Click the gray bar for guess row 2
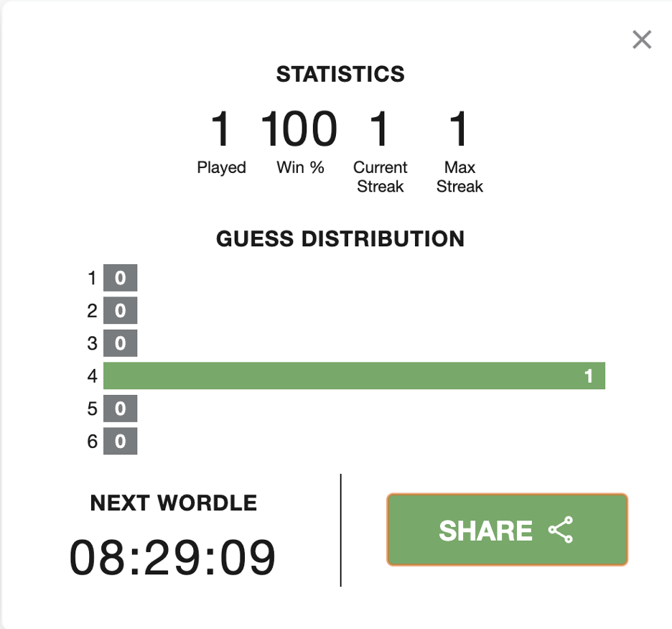Screen dimensions: 672x629 [120, 310]
